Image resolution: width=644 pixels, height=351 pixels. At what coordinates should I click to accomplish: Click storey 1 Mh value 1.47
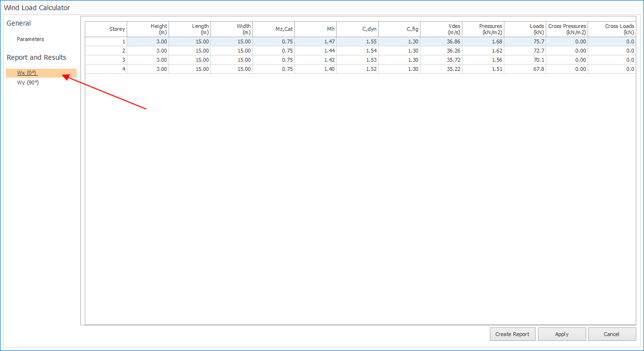tap(315, 41)
